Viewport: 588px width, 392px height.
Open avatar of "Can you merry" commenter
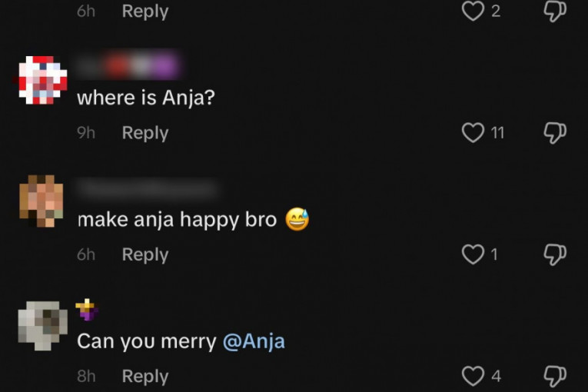pyautogui.click(x=42, y=324)
